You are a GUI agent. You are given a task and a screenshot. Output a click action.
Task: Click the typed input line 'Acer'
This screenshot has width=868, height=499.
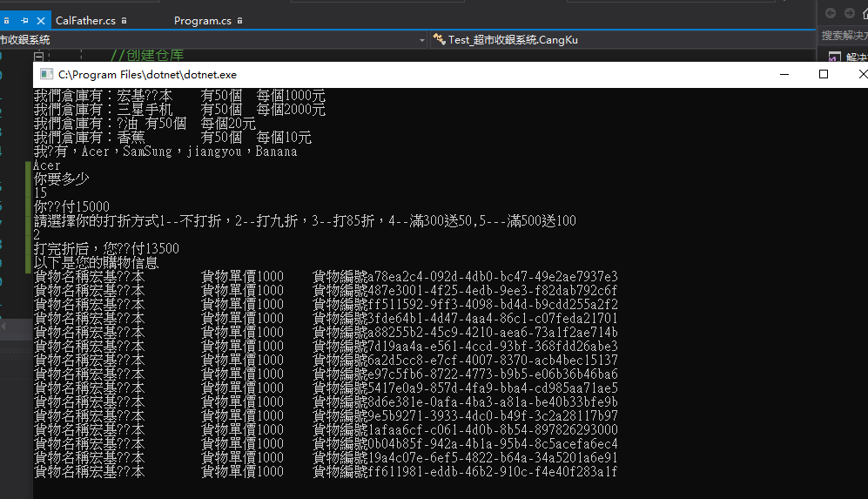click(47, 165)
